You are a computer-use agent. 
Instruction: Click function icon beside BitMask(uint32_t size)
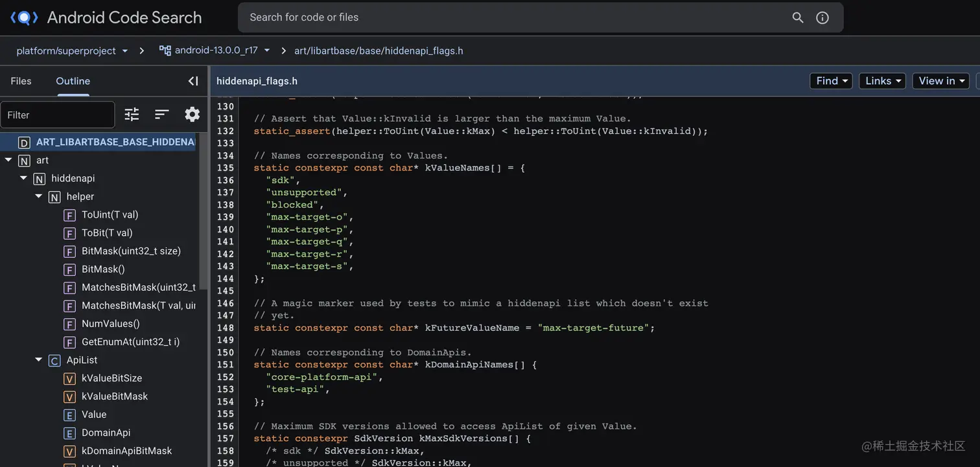tap(69, 251)
